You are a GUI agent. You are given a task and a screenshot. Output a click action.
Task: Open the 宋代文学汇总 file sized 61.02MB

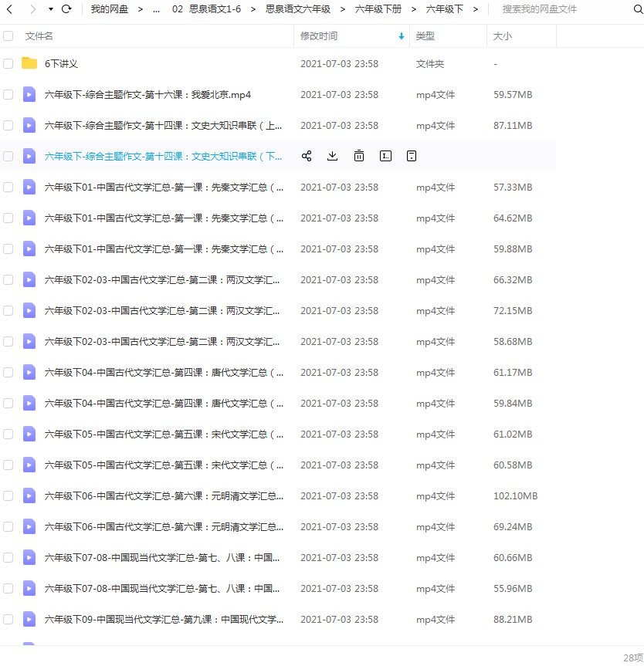pos(164,434)
